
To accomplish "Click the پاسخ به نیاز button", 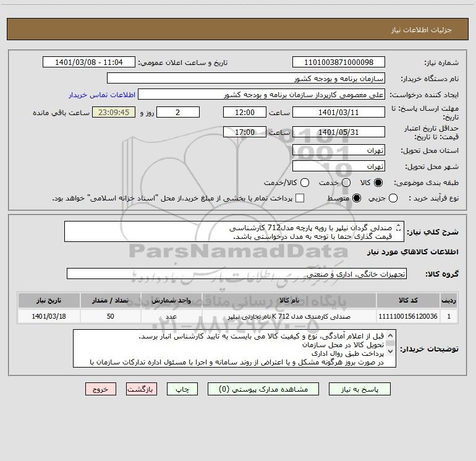I will point(360,389).
